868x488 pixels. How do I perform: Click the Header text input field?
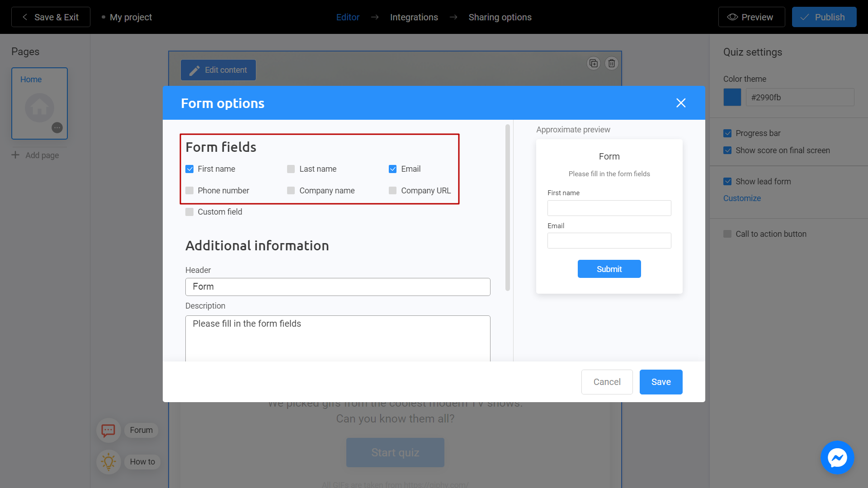point(337,286)
